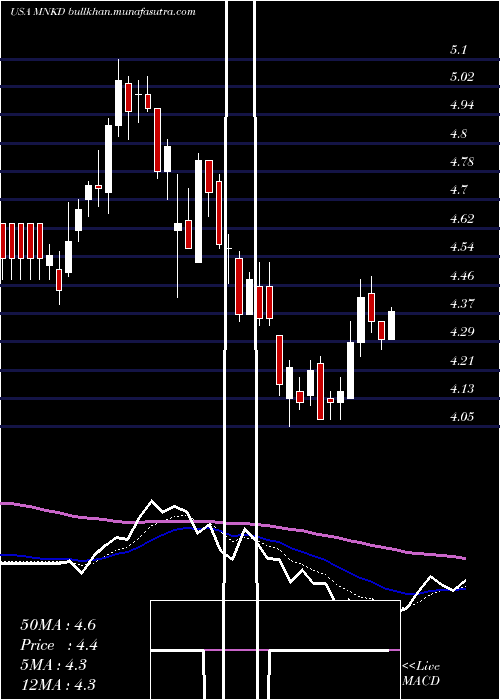Screen dimensions: 500x700
Task: Select the Price : 4.4 readout
Action: [59, 645]
